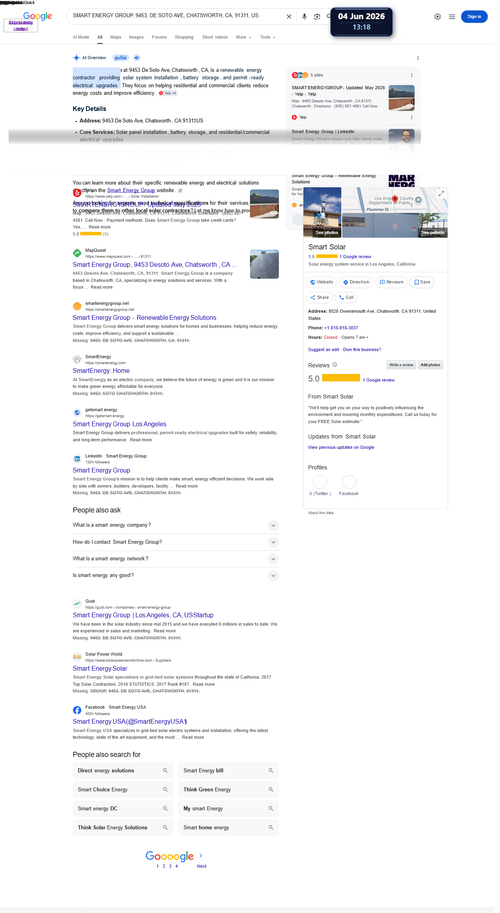Open the 'See photos' thumbnail
This screenshot has width=500, height=913.
pyautogui.click(x=322, y=212)
